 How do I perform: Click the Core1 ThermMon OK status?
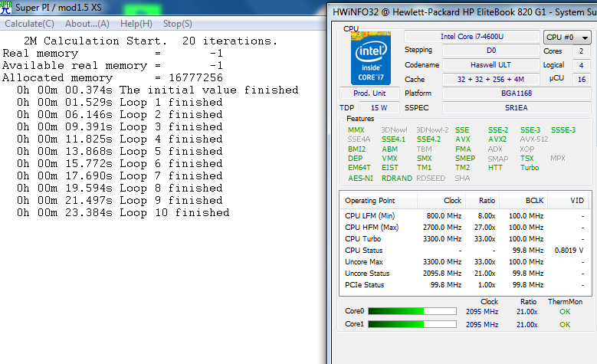point(565,325)
